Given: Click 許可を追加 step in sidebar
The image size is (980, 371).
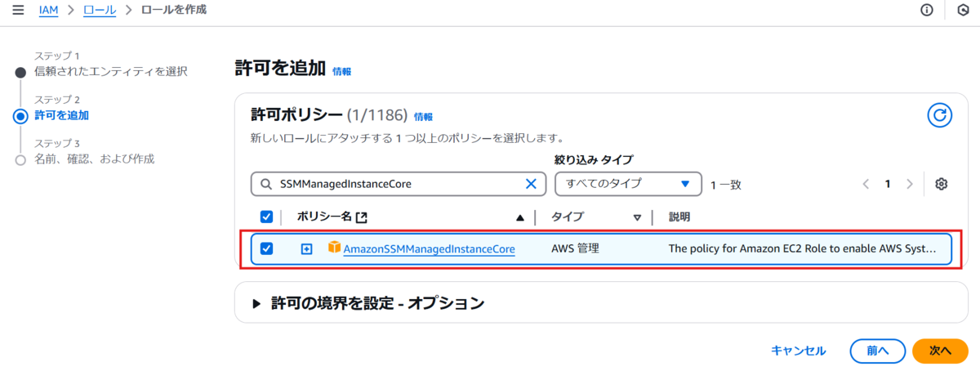Looking at the screenshot, I should [x=62, y=115].
